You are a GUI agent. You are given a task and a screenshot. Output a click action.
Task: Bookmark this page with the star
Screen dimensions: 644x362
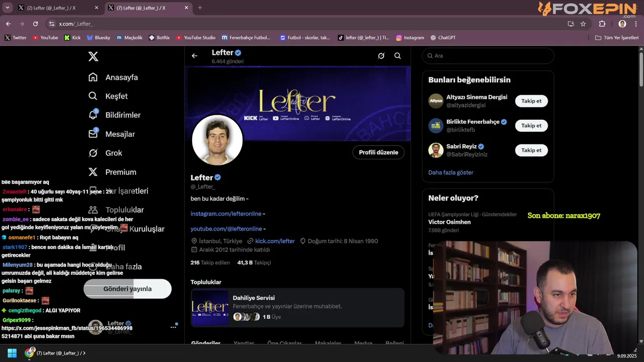pos(583,24)
